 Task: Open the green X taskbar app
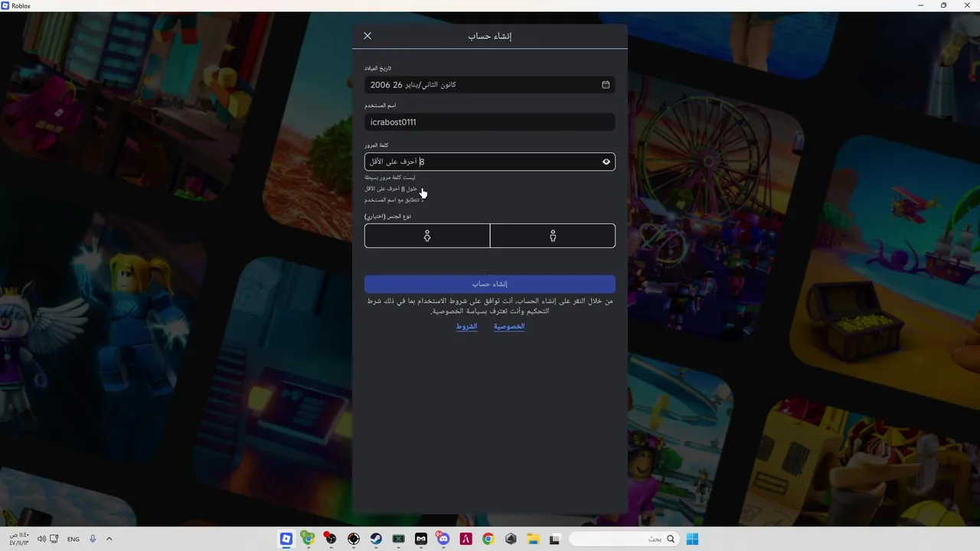point(398,539)
